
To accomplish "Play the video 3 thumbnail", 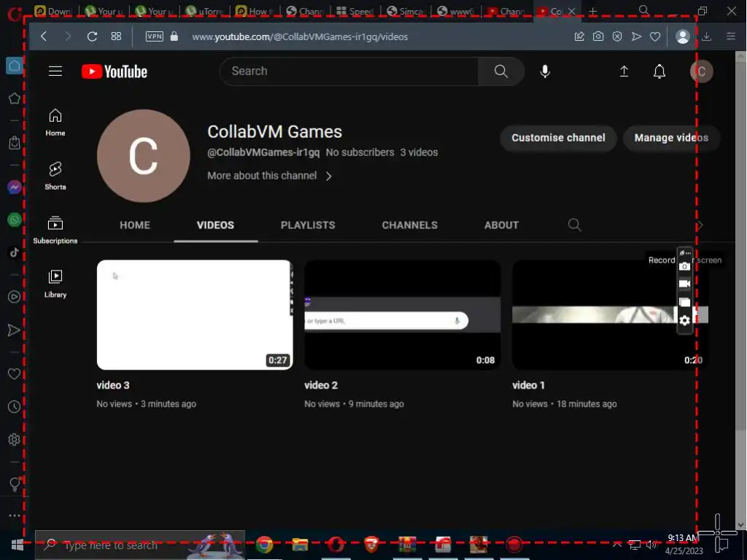I will click(195, 315).
